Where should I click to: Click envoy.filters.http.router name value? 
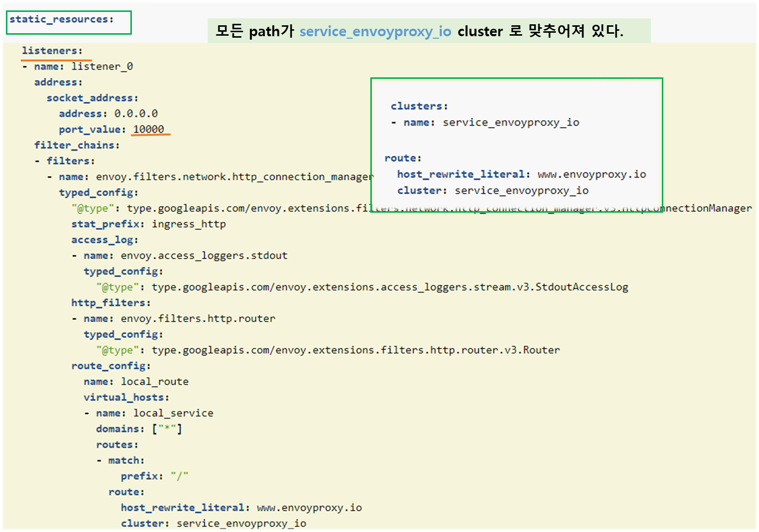click(x=198, y=319)
